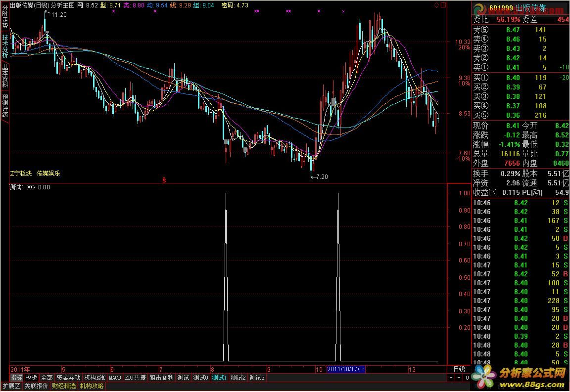Click the 均: 9.54 moving average label
Viewport: 570px width, 392px height.
pos(157,5)
